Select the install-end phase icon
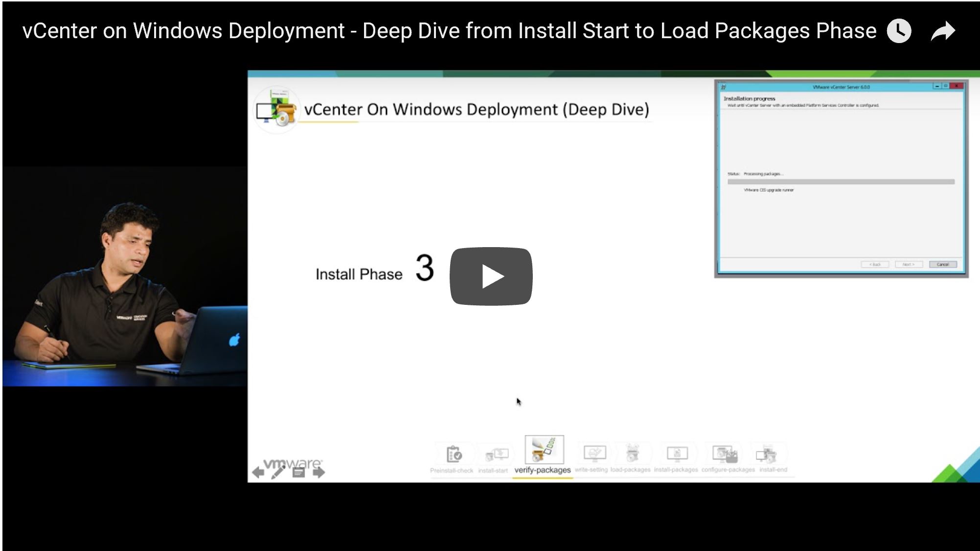Screen dimensions: 980x551 [x=768, y=454]
